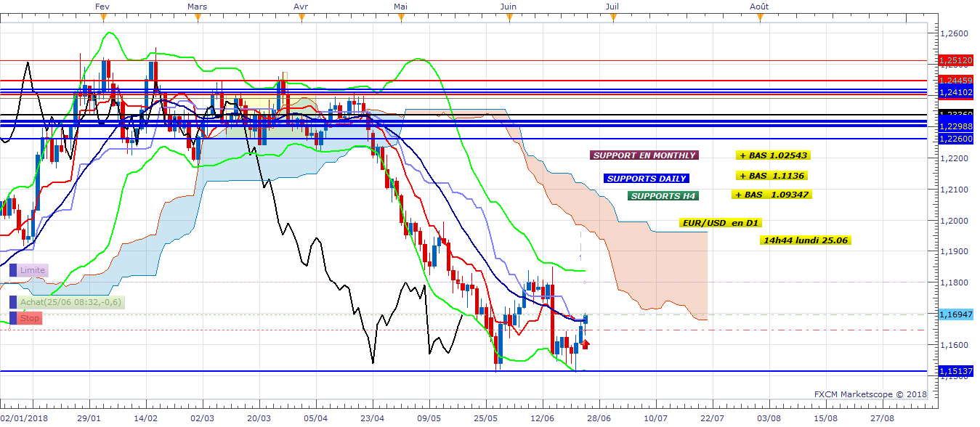The width and height of the screenshot is (980, 427).
Task: Click the orange marker beneath Août
Action: [x=760, y=18]
